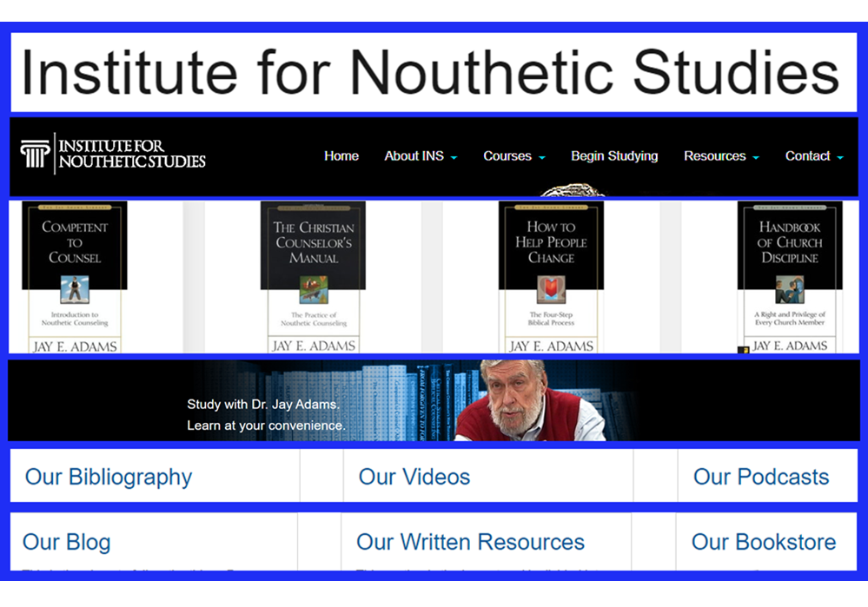The image size is (868, 607).
Task: Select the How to Help People Change cover
Action: coord(552,277)
